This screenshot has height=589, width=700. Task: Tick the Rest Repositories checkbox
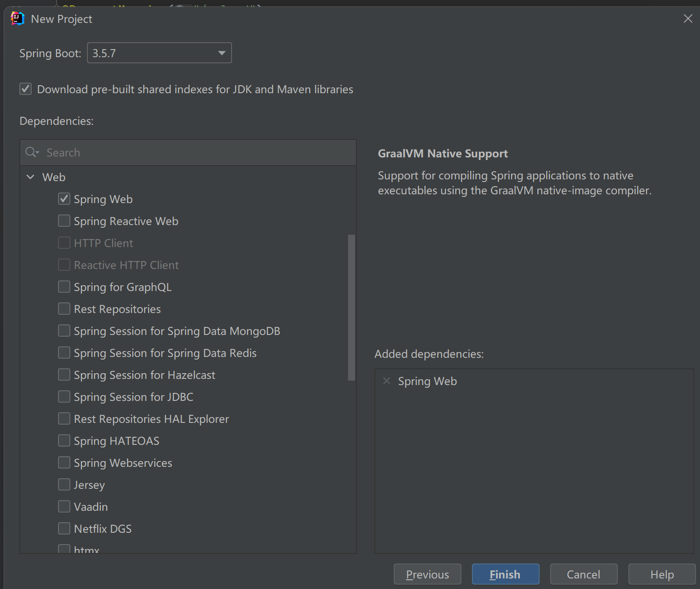coord(64,309)
